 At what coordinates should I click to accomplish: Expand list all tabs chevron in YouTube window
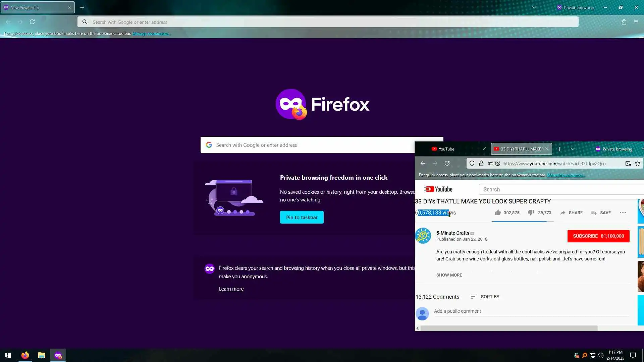573,149
